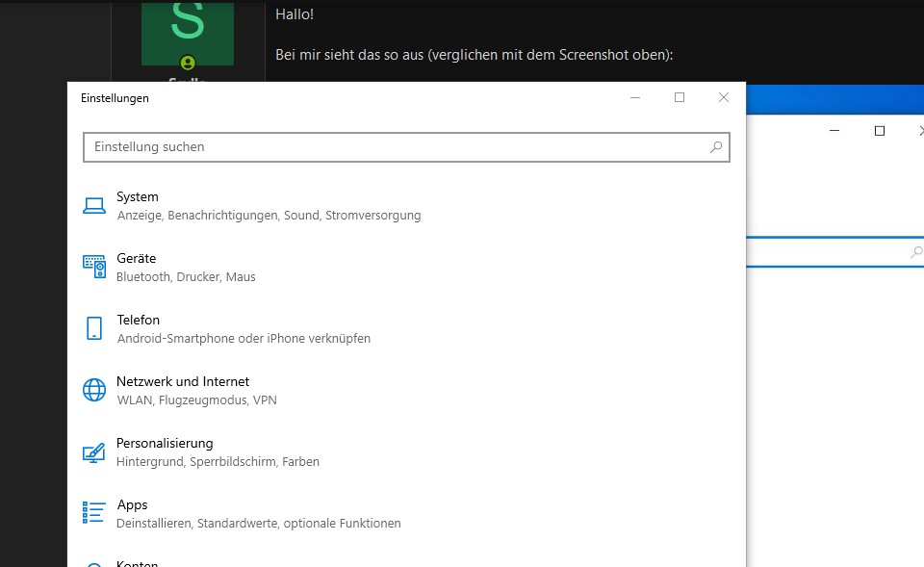Click the magnifier in Einstellung suchen box

(x=715, y=147)
